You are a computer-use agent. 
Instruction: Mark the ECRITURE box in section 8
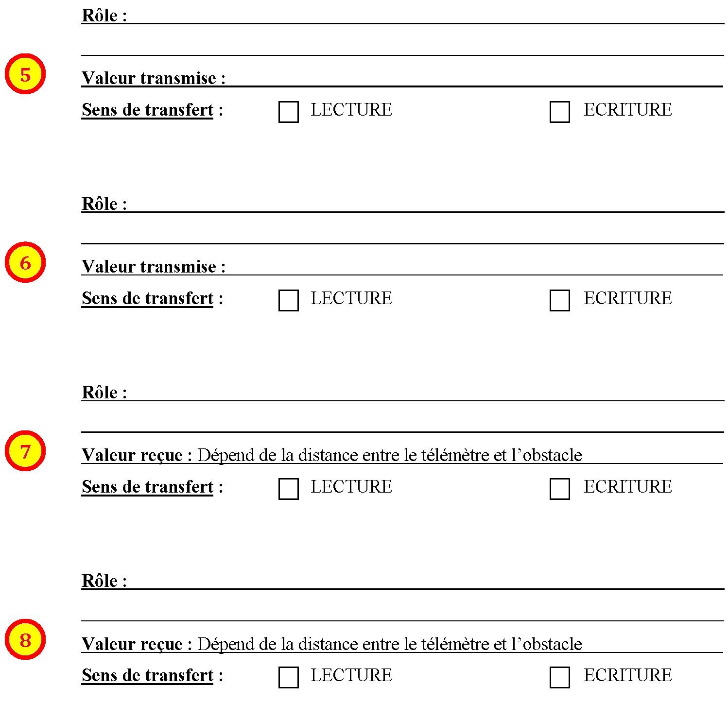point(559,677)
